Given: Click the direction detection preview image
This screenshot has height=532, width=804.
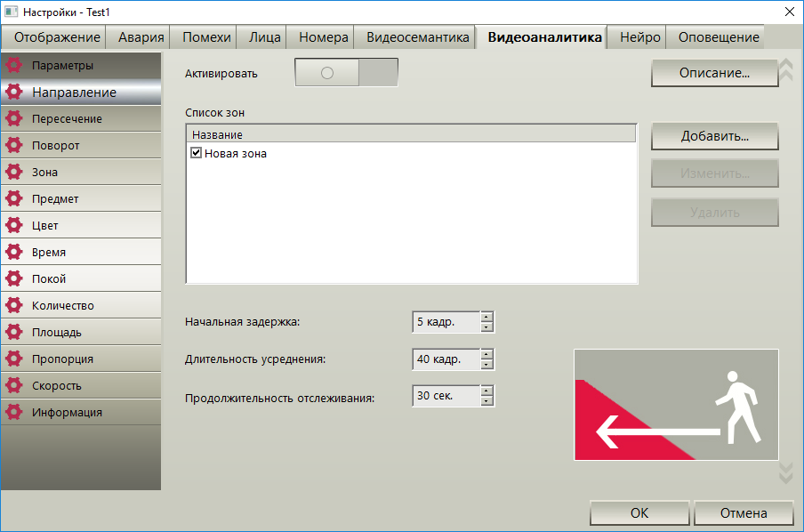Looking at the screenshot, I should [x=676, y=405].
